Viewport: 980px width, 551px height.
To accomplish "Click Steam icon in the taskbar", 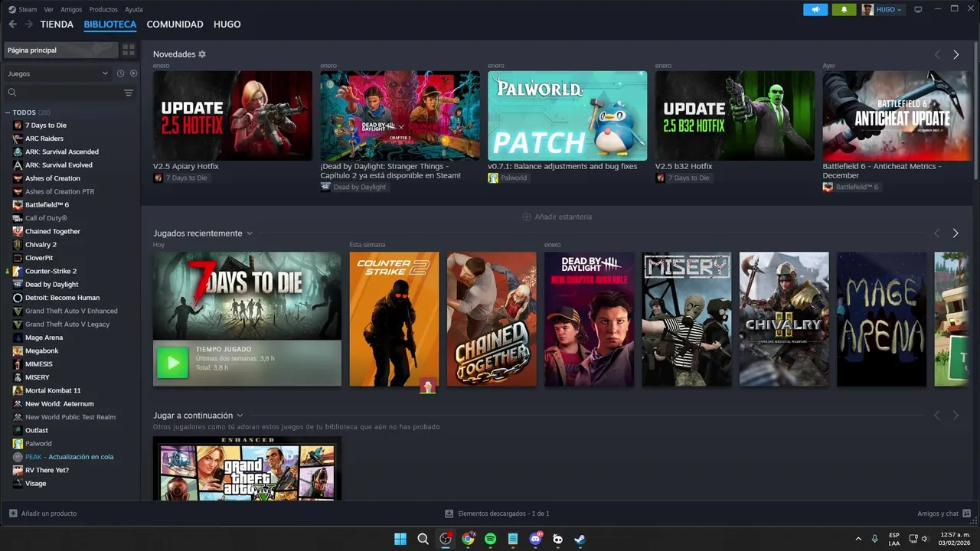I will (580, 539).
